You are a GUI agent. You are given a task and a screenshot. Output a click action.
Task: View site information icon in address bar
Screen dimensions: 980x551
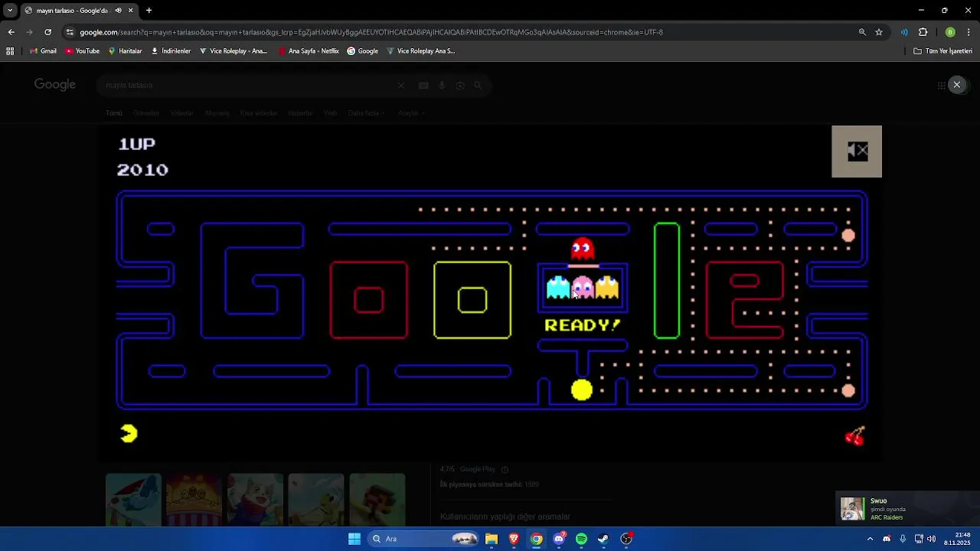(x=70, y=32)
